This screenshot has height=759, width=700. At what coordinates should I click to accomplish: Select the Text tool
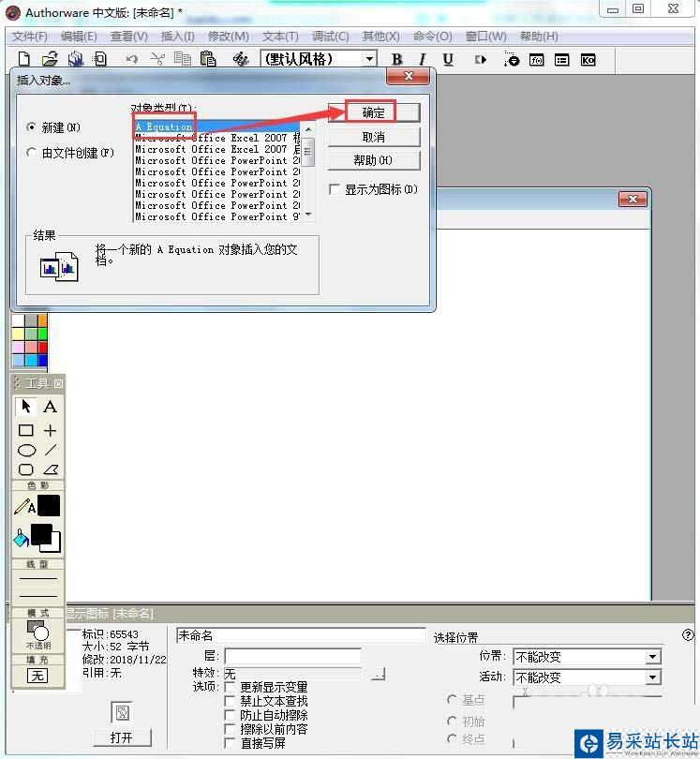tap(50, 406)
